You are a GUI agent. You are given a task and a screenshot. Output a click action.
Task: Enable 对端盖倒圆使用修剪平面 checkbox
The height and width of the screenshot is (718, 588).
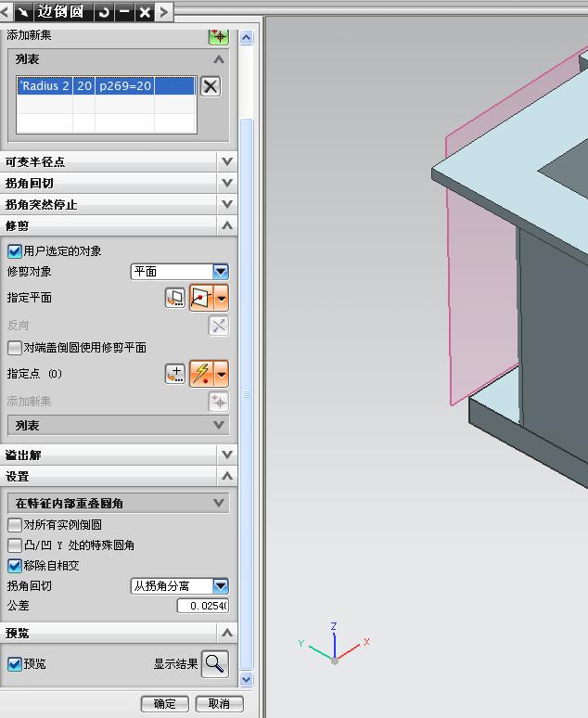[x=15, y=348]
